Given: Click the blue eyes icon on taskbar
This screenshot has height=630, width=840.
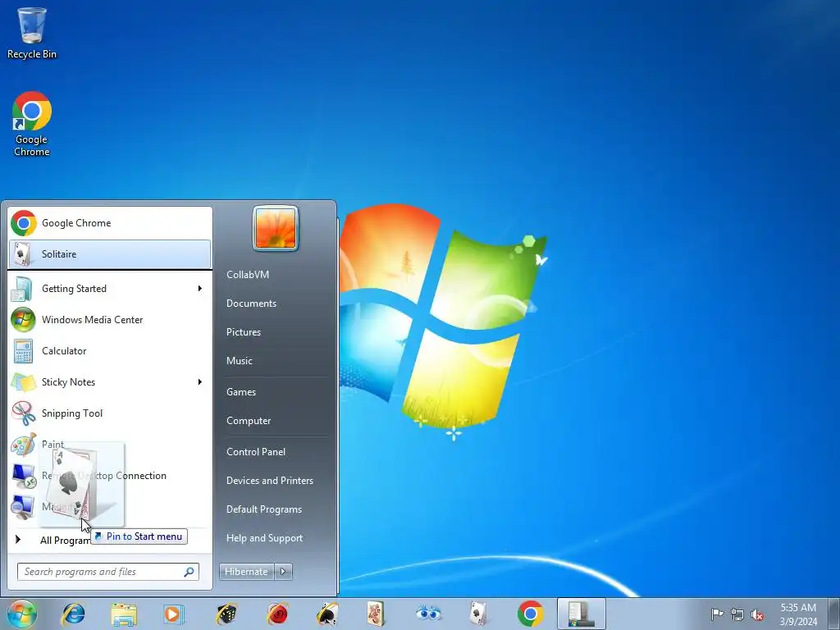Looking at the screenshot, I should coord(428,614).
